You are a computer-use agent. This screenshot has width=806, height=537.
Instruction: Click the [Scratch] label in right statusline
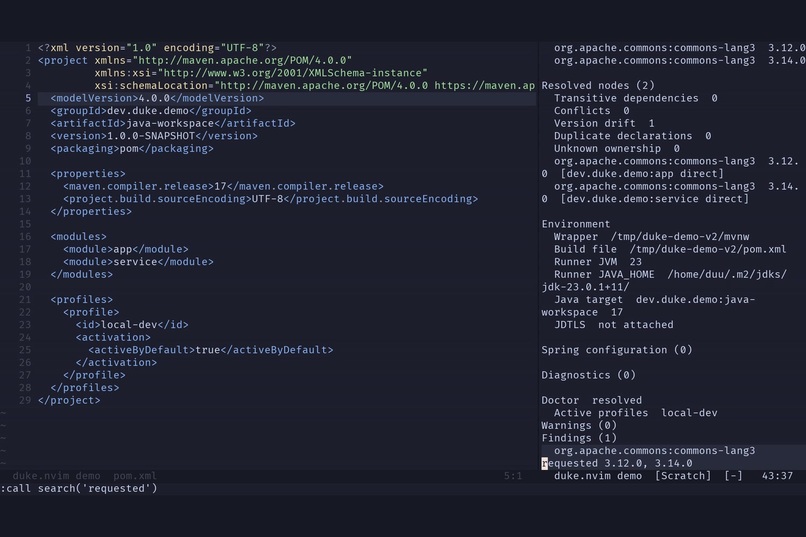[x=683, y=476]
